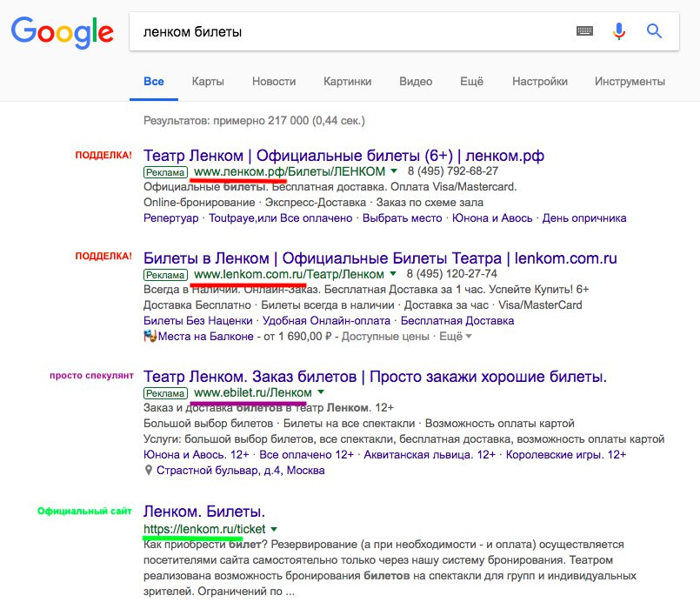This screenshot has width=700, height=609.
Task: Open the Билеты Без Наценки sitelink
Action: (x=197, y=321)
